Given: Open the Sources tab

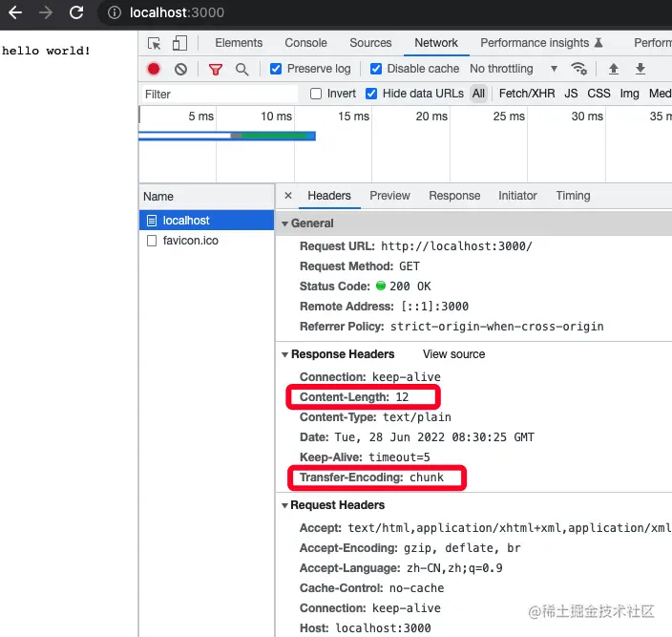Looking at the screenshot, I should pos(370,43).
